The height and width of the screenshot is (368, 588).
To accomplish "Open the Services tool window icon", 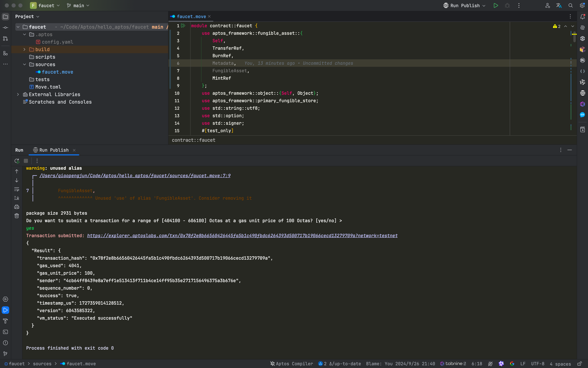I will 5,299.
